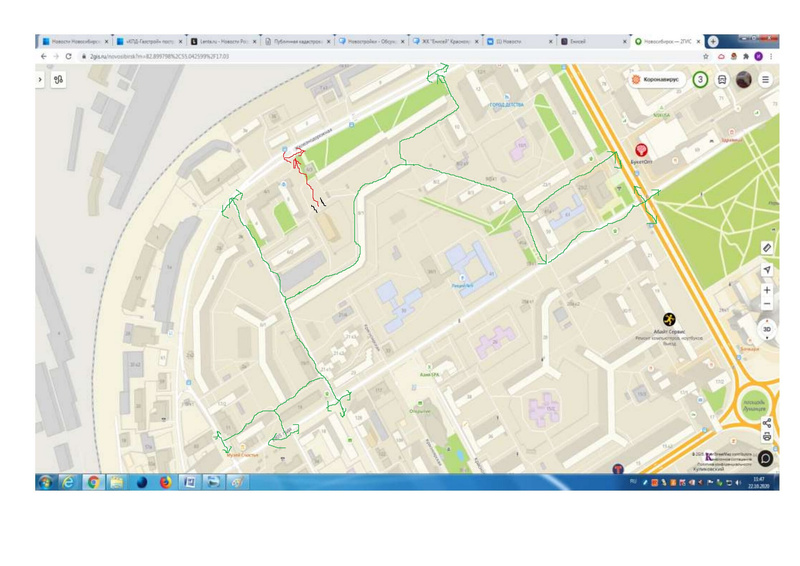
Task: Click the Азия SPA map label
Action: (x=430, y=375)
